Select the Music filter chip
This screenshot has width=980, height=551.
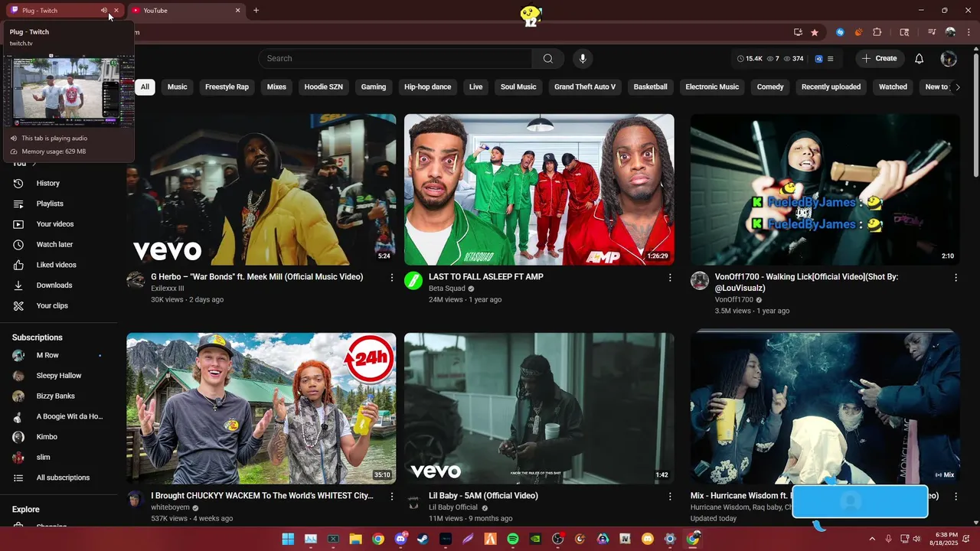point(178,86)
